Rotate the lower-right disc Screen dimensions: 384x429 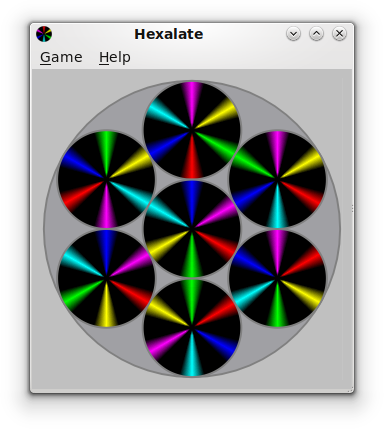click(x=278, y=278)
